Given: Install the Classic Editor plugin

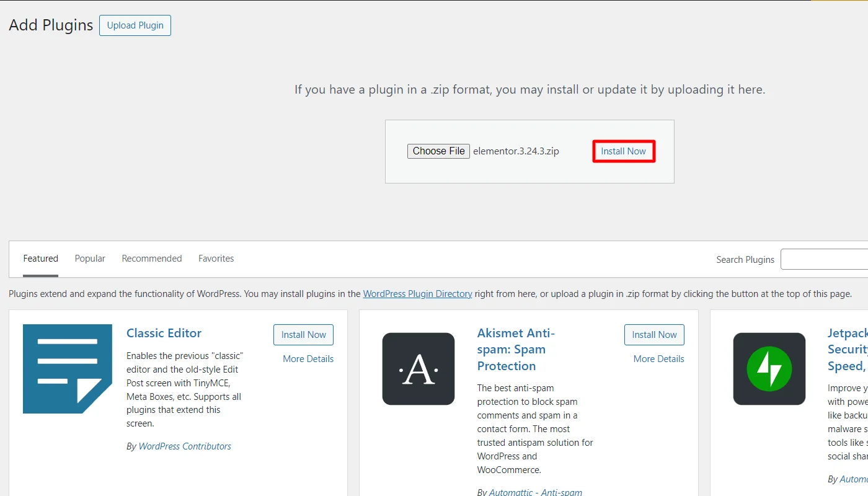Looking at the screenshot, I should pos(303,334).
